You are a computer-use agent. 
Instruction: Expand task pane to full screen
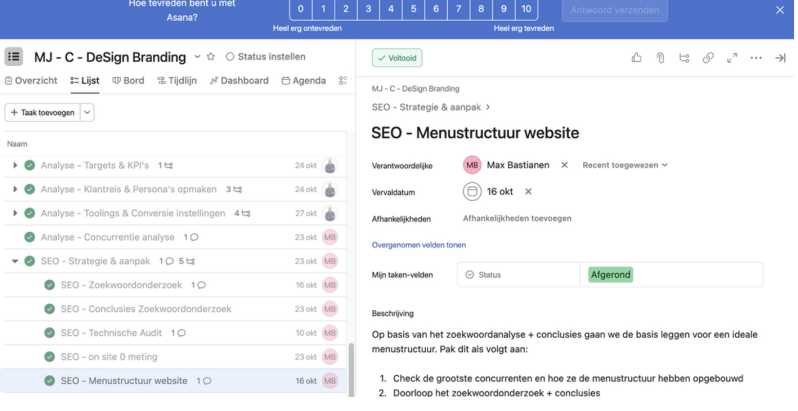pyautogui.click(x=732, y=58)
